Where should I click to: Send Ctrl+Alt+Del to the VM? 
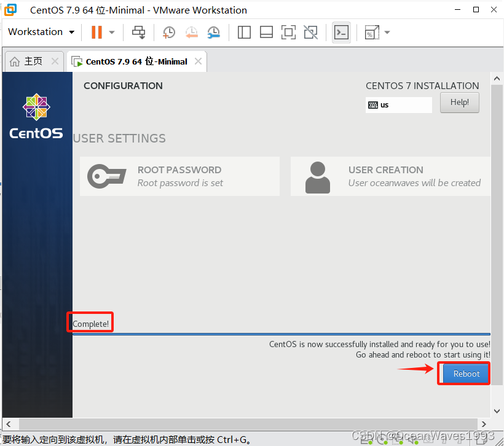pos(139,32)
